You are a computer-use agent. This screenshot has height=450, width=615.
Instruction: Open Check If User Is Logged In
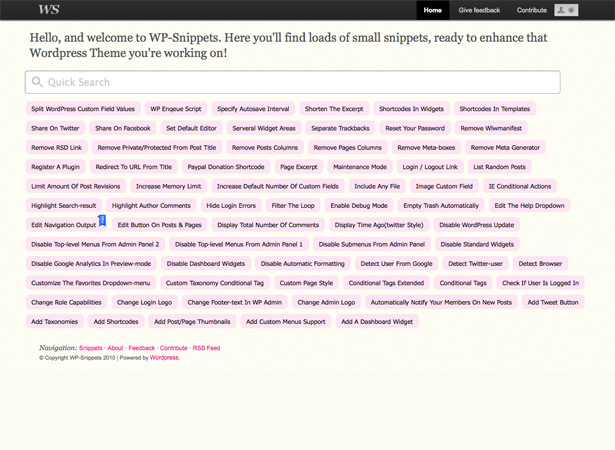540,282
